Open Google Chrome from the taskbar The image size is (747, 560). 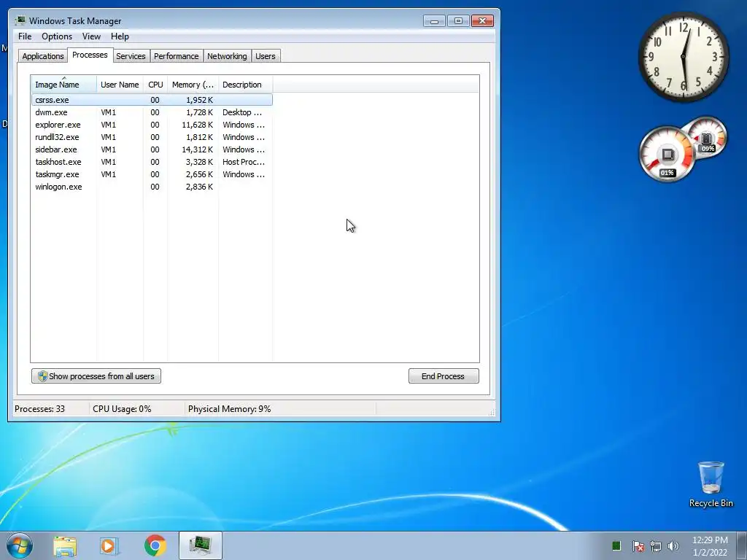click(155, 545)
